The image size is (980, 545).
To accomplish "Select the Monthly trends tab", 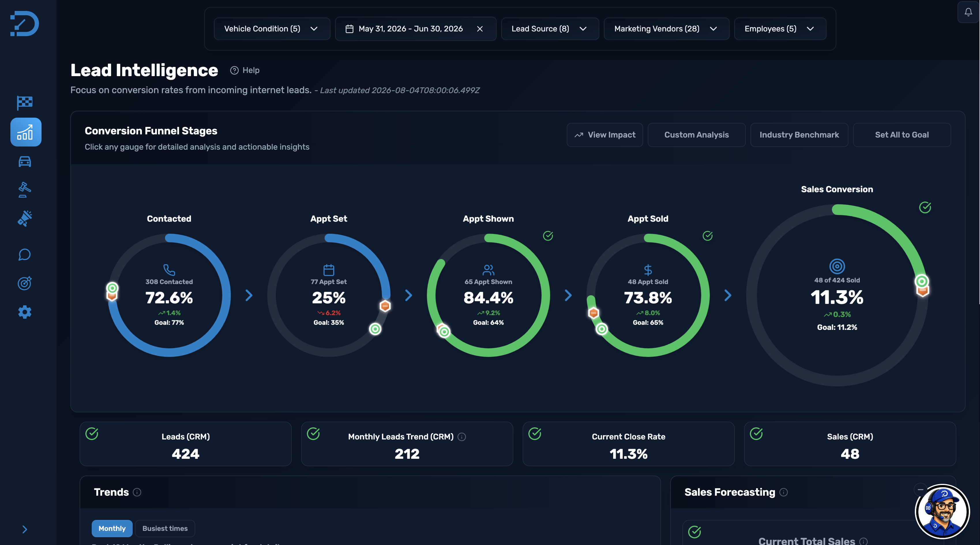I will 112,528.
